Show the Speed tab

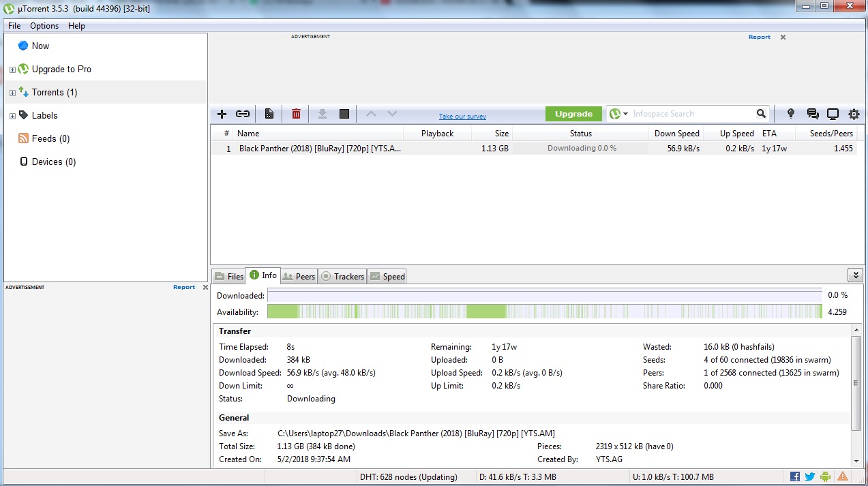pyautogui.click(x=387, y=276)
